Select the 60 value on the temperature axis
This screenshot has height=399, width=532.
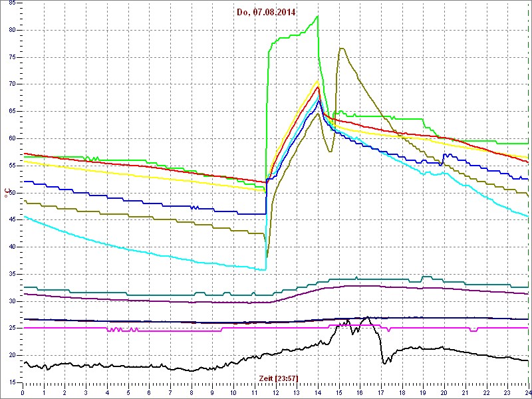click(11, 139)
